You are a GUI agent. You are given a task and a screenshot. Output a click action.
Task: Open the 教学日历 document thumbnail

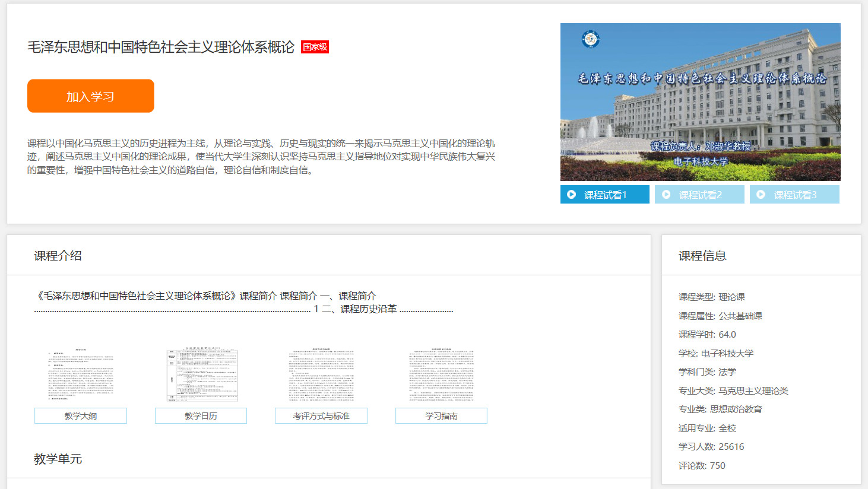(202, 375)
